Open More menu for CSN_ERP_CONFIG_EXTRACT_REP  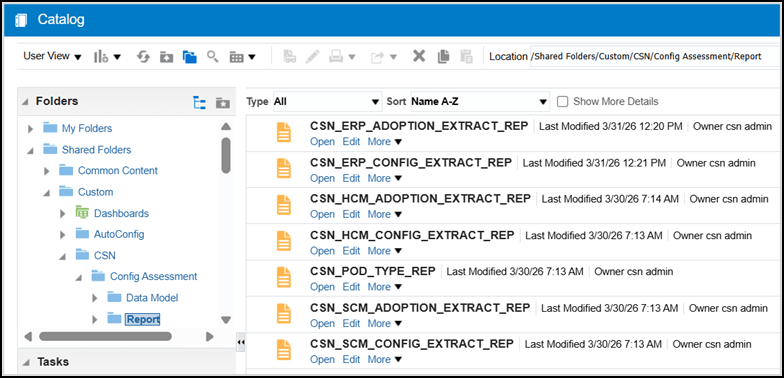[384, 178]
